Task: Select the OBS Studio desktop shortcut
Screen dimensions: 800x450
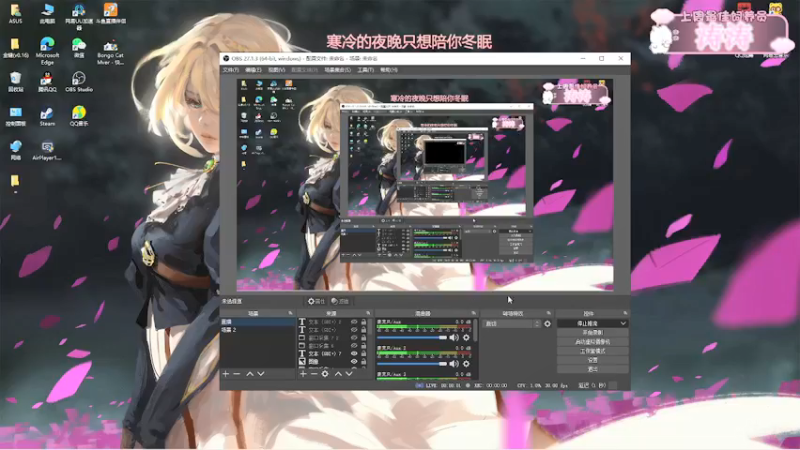Action: [x=79, y=82]
